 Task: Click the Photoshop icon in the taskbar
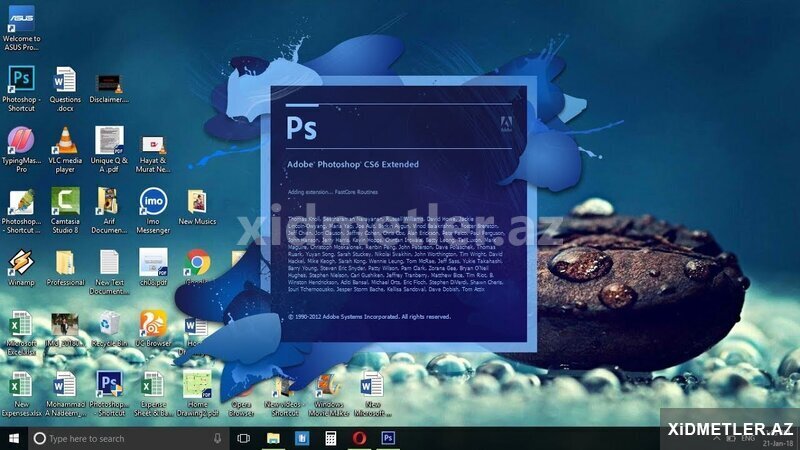[x=388, y=438]
